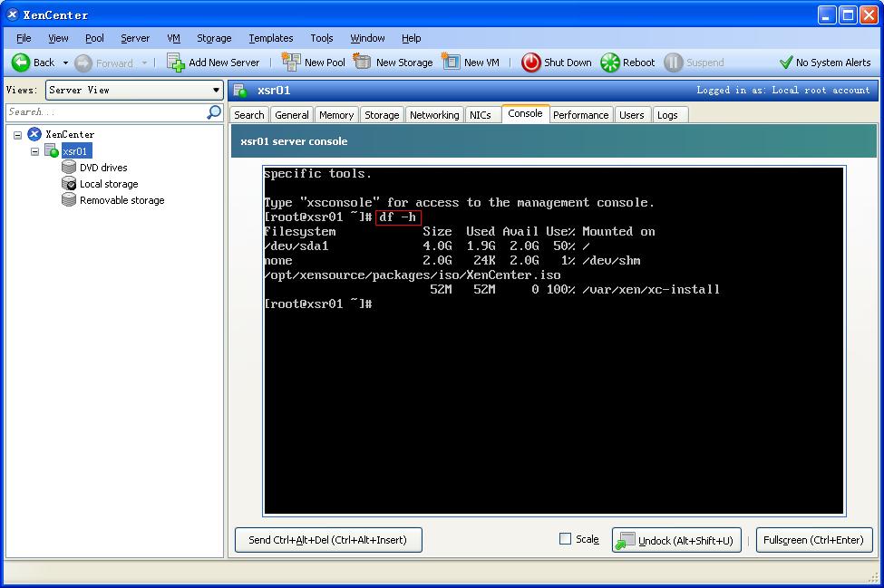Click the New Pool toolbar icon
884x588 pixels.
291,62
